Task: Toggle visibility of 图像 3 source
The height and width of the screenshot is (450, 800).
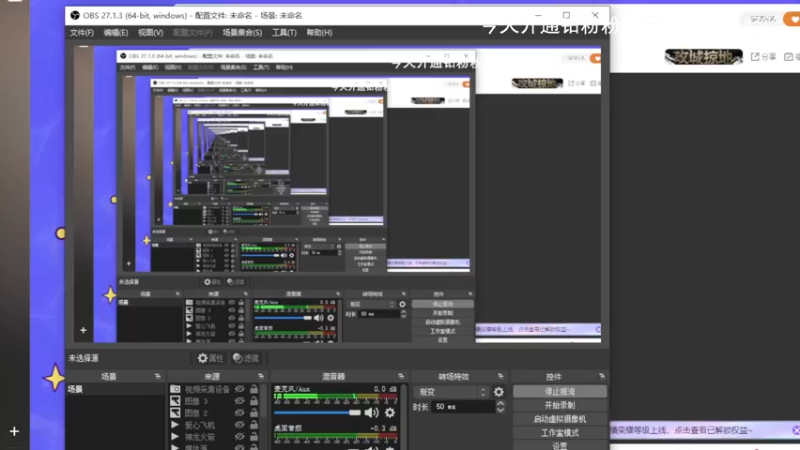Action: [x=239, y=401]
